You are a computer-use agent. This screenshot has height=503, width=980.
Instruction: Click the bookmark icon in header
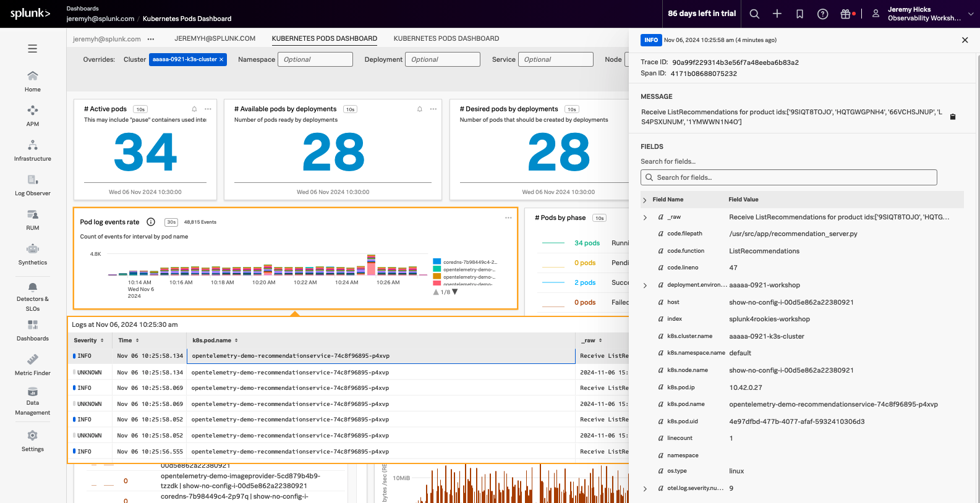(x=799, y=14)
